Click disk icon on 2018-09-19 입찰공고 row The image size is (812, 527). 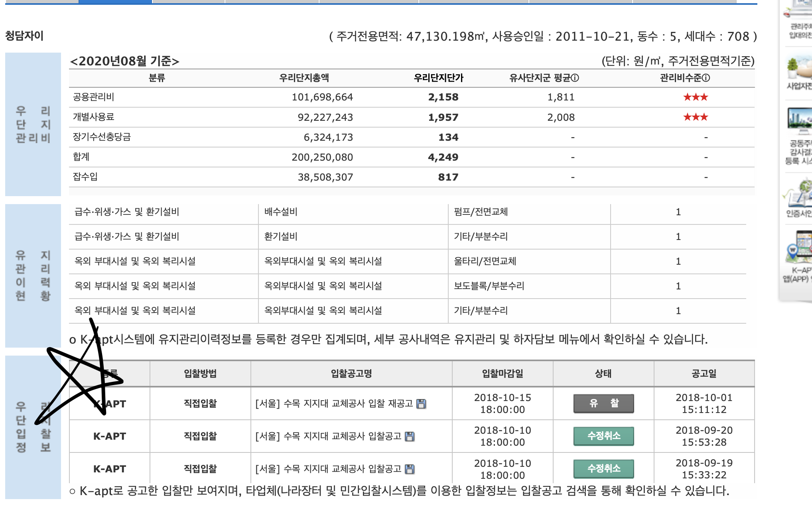point(410,469)
